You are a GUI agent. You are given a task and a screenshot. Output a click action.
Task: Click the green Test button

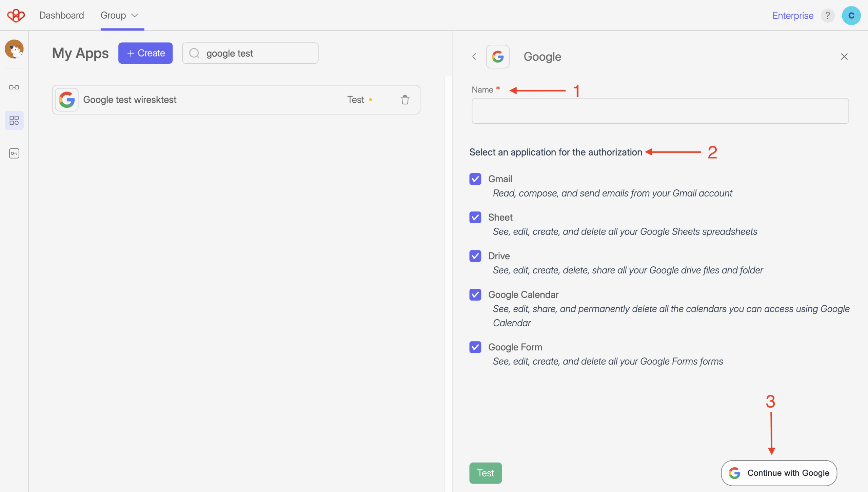485,473
